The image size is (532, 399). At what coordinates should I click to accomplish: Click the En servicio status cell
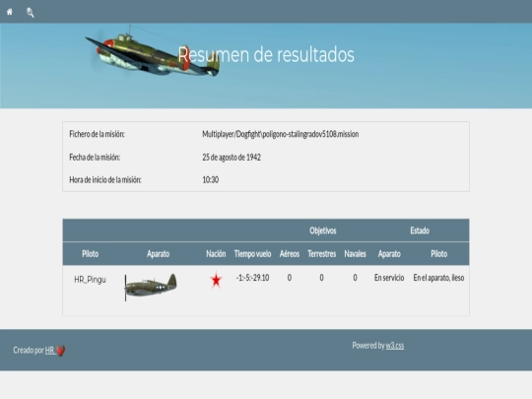tap(389, 278)
